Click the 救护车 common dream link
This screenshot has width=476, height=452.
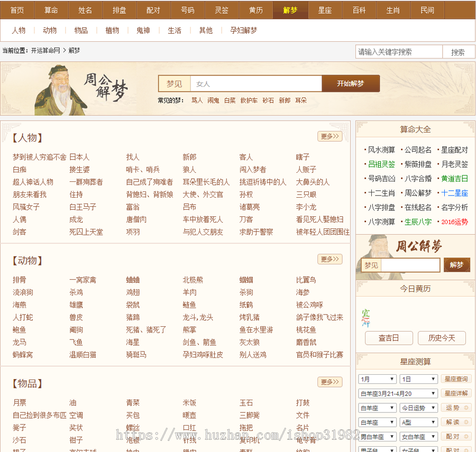249,100
